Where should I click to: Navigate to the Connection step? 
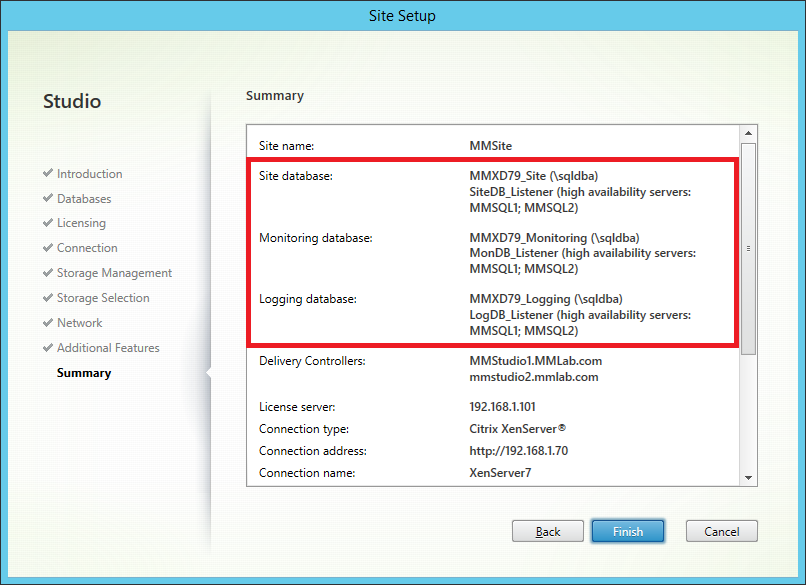(87, 248)
